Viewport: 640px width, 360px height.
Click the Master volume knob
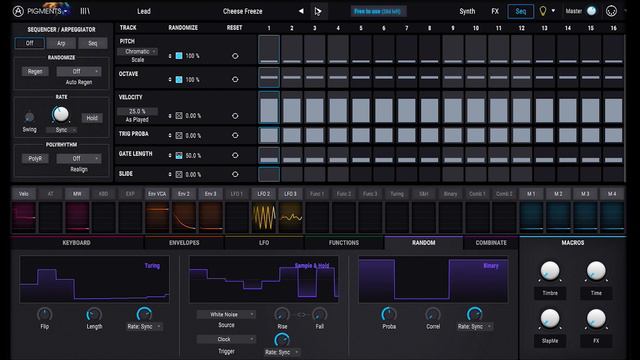coord(591,11)
